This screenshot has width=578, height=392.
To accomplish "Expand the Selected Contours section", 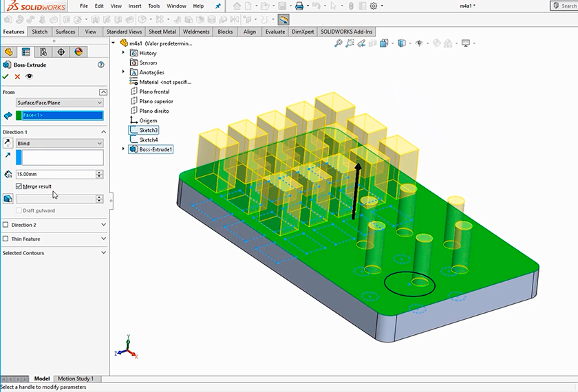I will click(103, 253).
